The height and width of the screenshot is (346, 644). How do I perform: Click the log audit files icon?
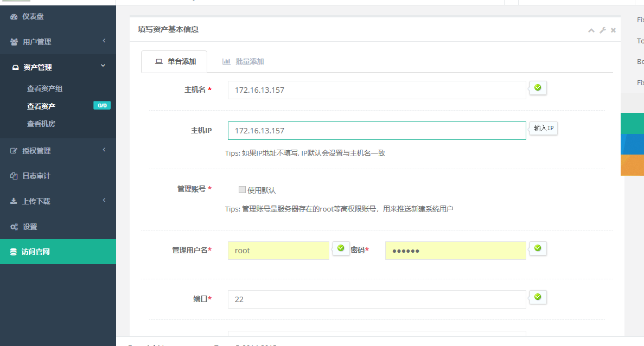point(14,176)
